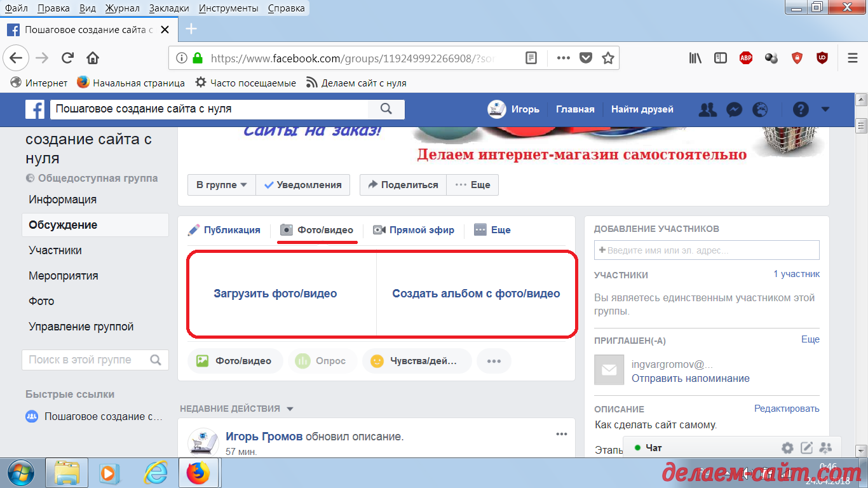868x488 pixels.
Task: Open Messenger from the top bar icon
Action: pos(734,109)
